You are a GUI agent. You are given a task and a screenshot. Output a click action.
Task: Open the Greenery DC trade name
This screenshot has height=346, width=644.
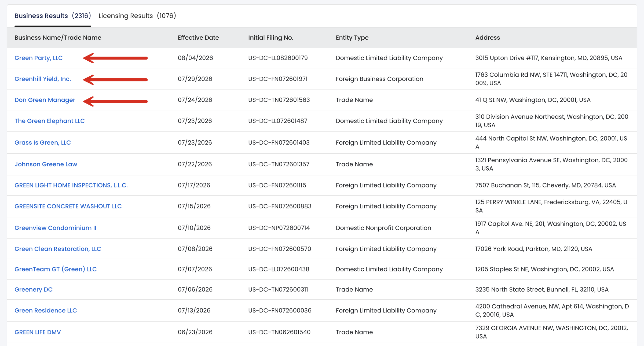tap(34, 290)
